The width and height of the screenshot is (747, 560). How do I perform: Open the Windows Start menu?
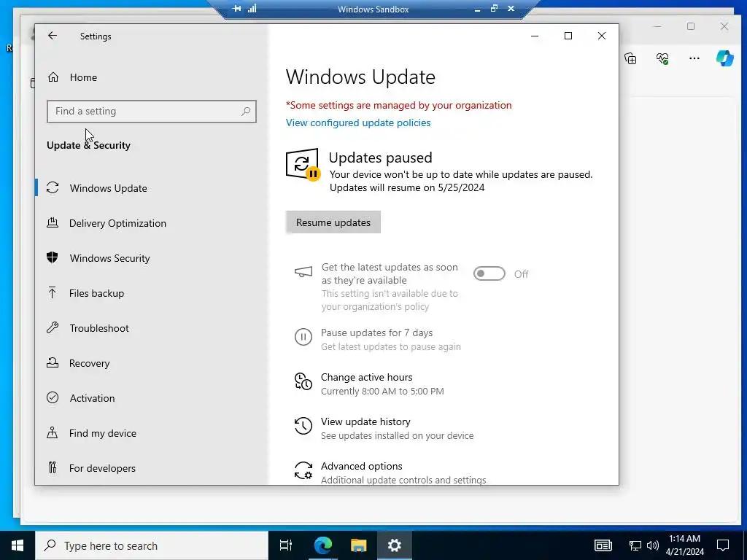point(18,545)
